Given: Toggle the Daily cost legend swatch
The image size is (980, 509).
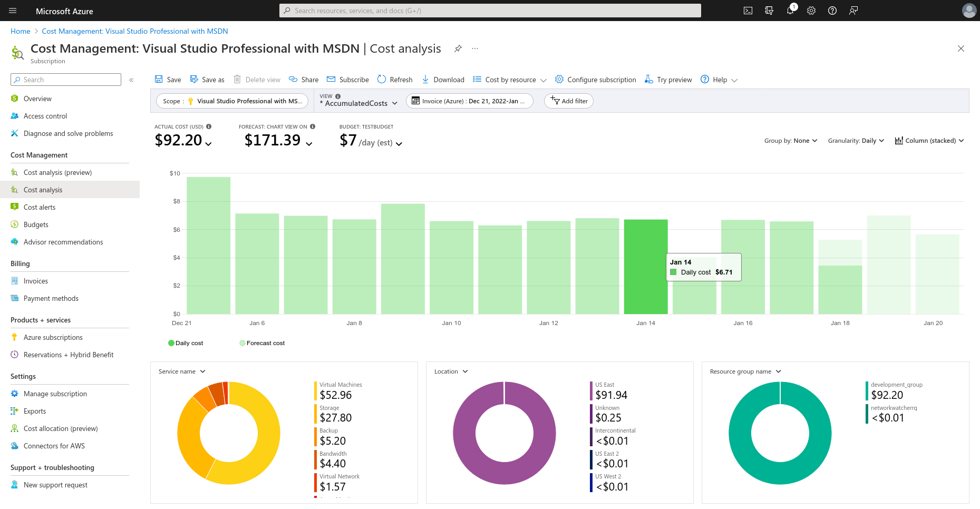Looking at the screenshot, I should (171, 343).
